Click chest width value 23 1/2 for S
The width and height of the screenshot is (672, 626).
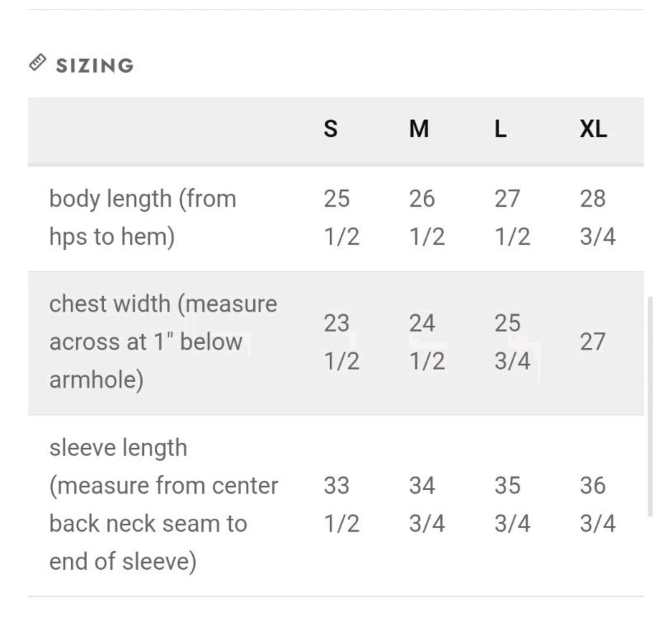coord(342,342)
